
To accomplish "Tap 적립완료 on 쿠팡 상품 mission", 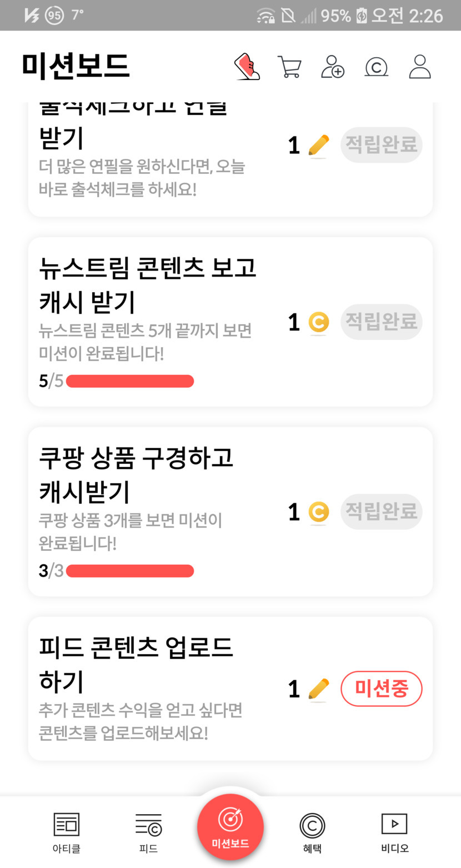I will [381, 511].
